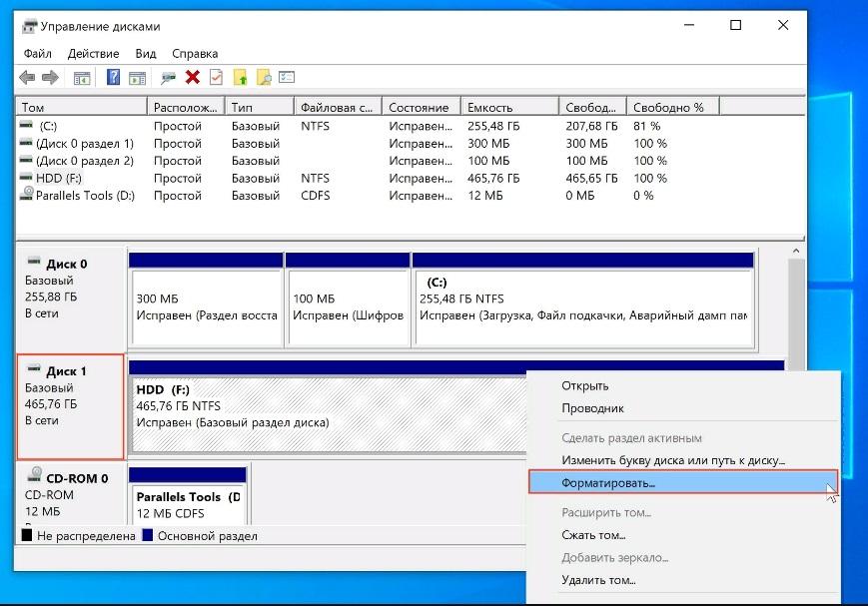Choose Форматировать... in the context menu
868x606 pixels.
pos(608,482)
